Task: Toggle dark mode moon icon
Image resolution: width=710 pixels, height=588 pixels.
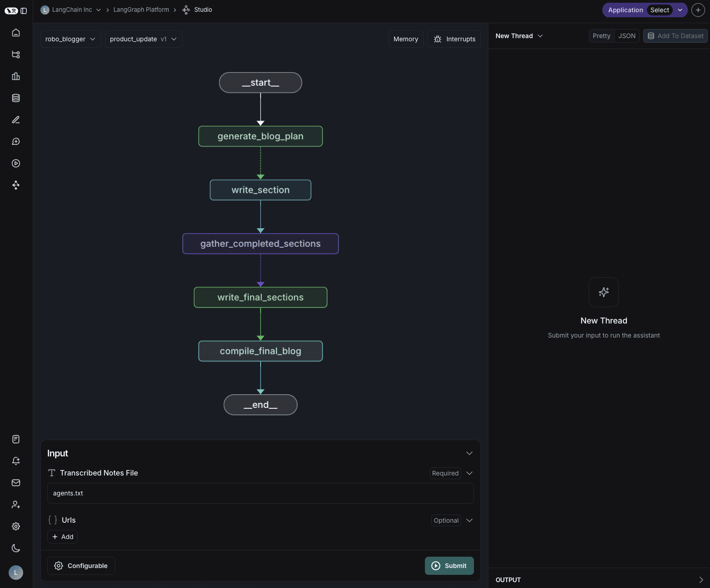Action: [x=16, y=548]
